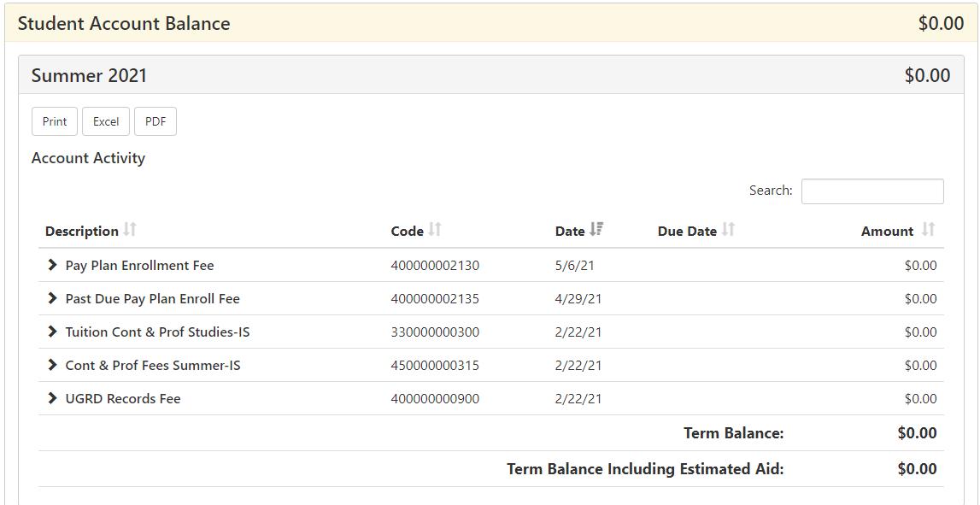This screenshot has height=505, width=980.
Task: Expand Pay Plan Enrollment Fee row chevron
Action: coord(52,265)
